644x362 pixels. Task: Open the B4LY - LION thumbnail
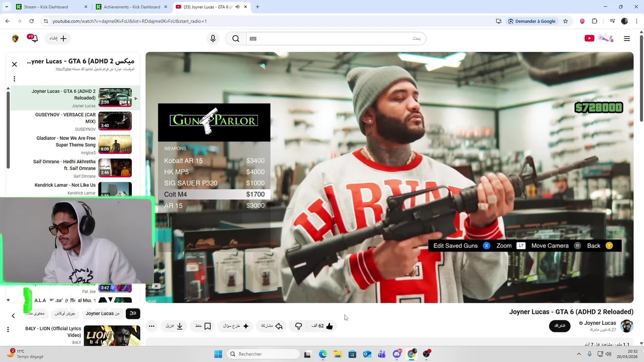click(x=112, y=335)
